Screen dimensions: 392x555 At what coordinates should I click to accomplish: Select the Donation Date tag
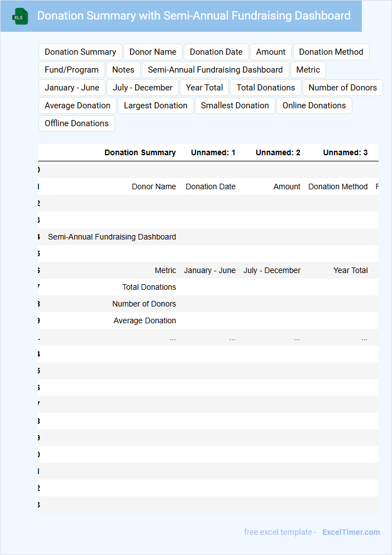[216, 52]
